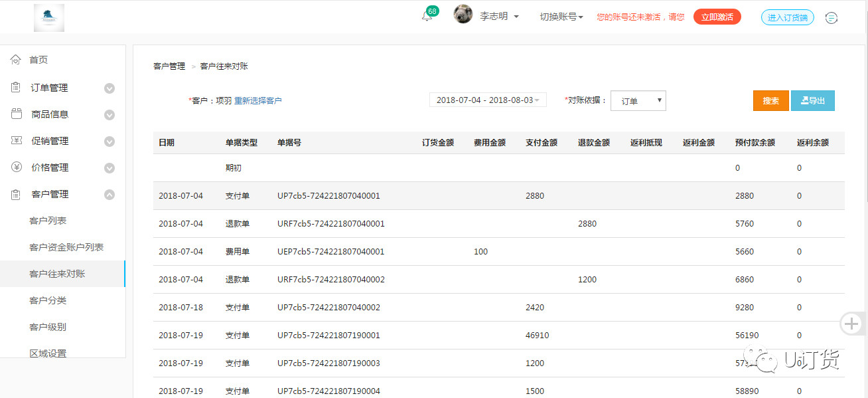Click the 李志明 user avatar photo
Screen dimensions: 868x398
click(463, 15)
